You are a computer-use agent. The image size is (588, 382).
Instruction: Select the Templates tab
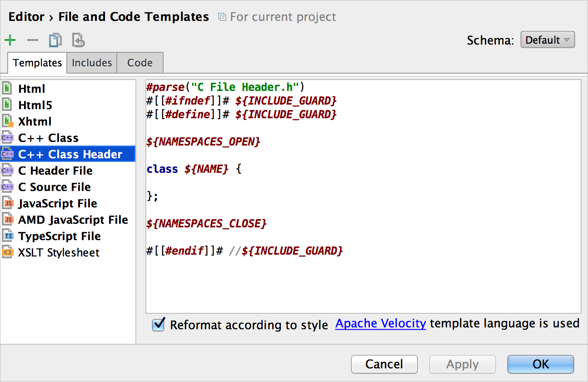coord(37,63)
